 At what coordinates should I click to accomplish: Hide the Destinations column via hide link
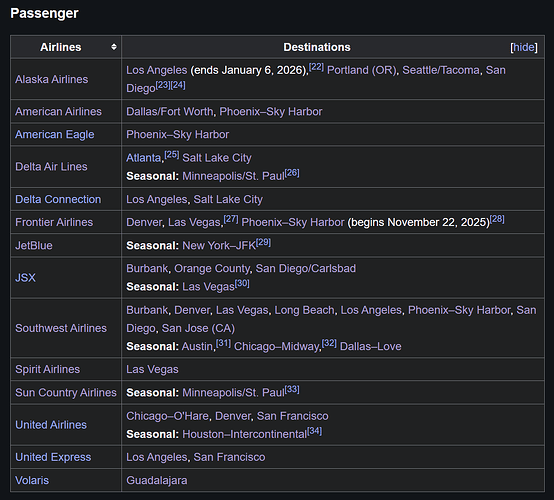coord(524,47)
